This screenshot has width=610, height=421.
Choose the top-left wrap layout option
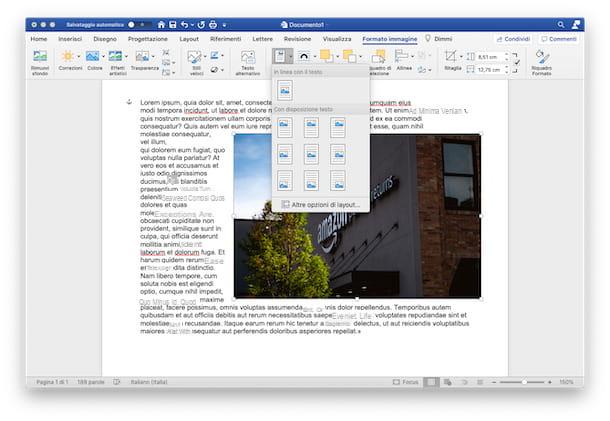click(x=285, y=128)
